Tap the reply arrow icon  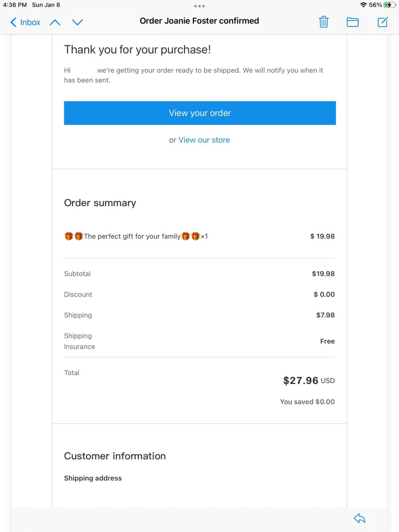pos(360,518)
